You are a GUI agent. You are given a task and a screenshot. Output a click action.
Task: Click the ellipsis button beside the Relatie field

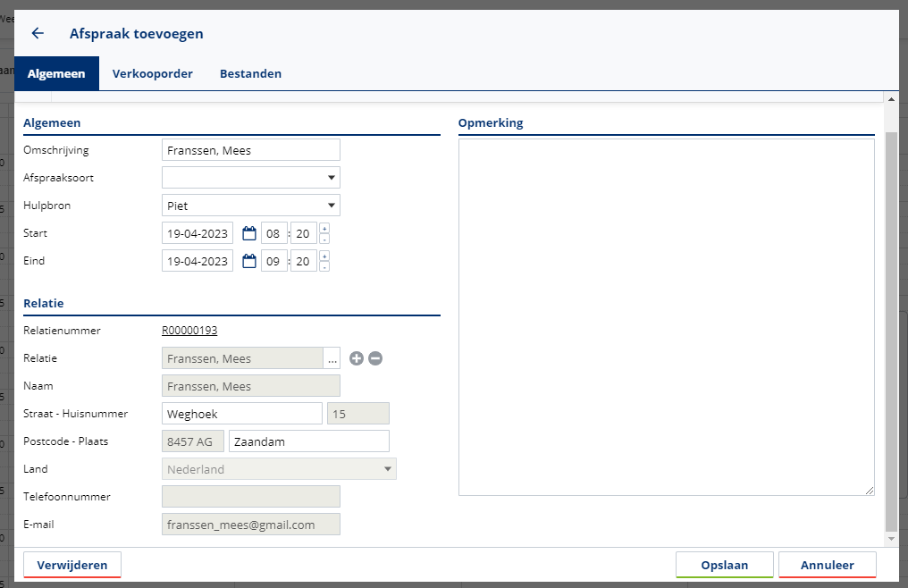332,358
